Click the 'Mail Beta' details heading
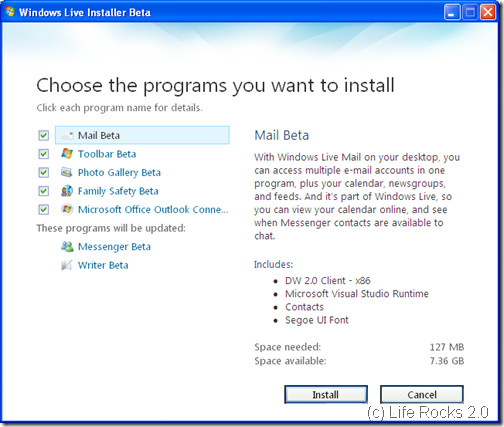504x427 pixels. 282,135
